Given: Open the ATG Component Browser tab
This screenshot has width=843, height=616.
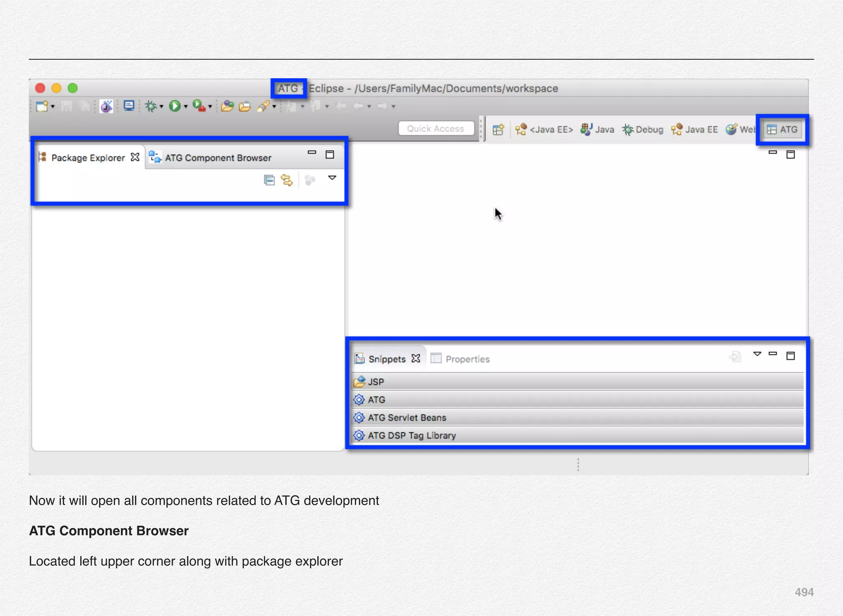Looking at the screenshot, I should pyautogui.click(x=210, y=158).
